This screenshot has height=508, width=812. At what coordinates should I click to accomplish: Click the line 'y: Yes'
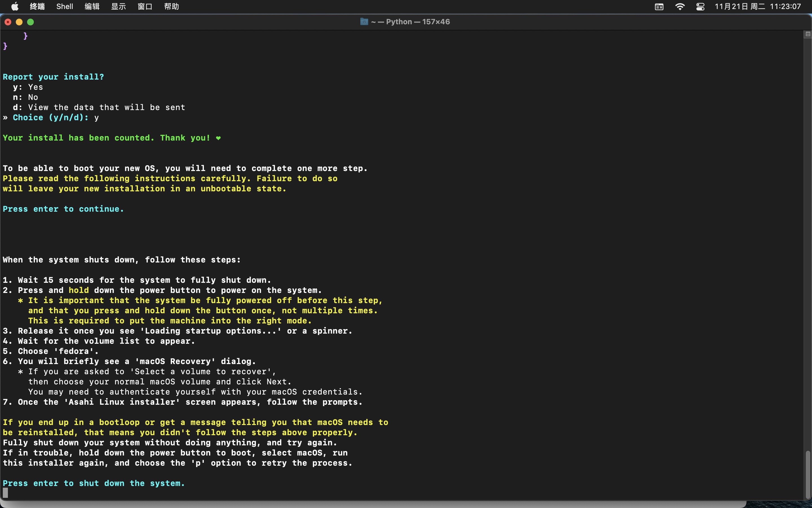pos(28,87)
